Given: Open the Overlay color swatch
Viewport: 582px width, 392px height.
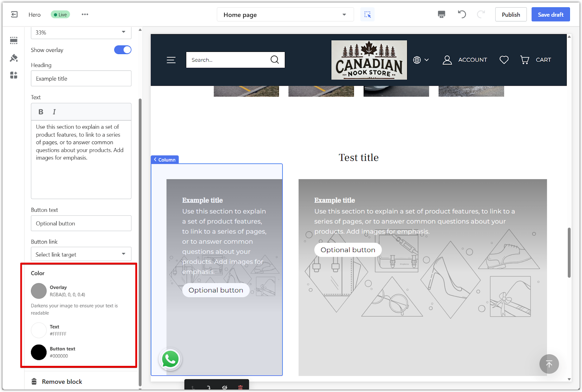Looking at the screenshot, I should pos(39,291).
